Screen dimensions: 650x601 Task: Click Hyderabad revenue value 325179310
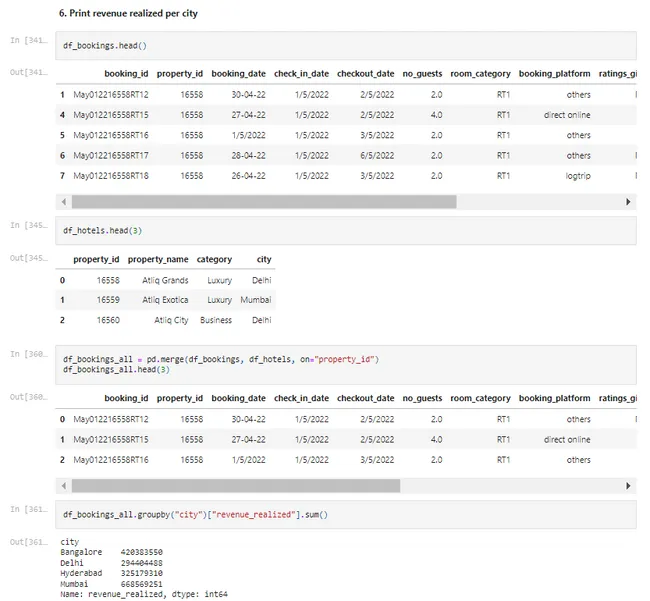(142, 574)
